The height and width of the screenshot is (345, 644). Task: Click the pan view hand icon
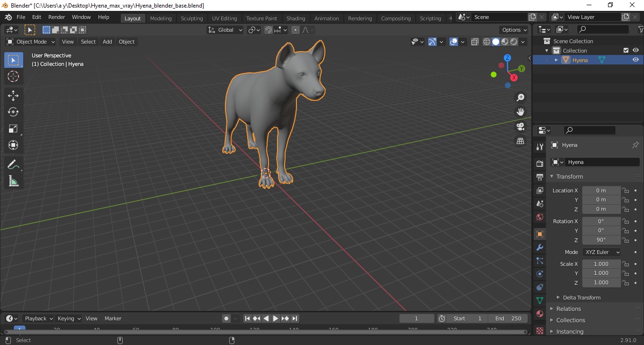click(x=520, y=112)
